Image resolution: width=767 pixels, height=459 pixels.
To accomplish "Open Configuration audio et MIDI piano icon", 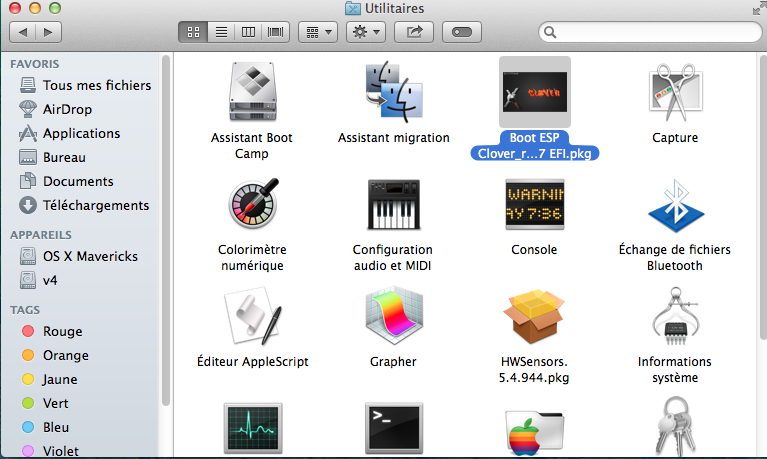I will coord(394,205).
